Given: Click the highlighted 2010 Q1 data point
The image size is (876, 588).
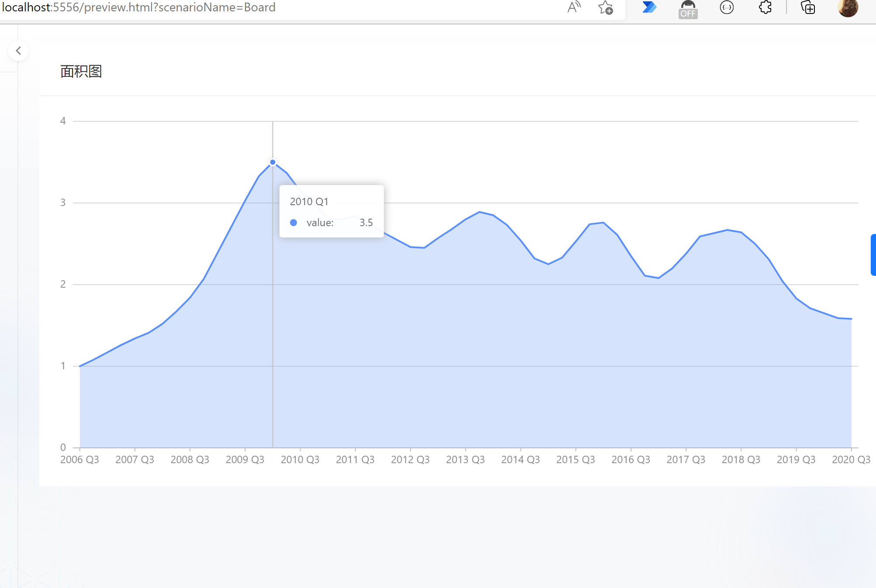Looking at the screenshot, I should (272, 162).
